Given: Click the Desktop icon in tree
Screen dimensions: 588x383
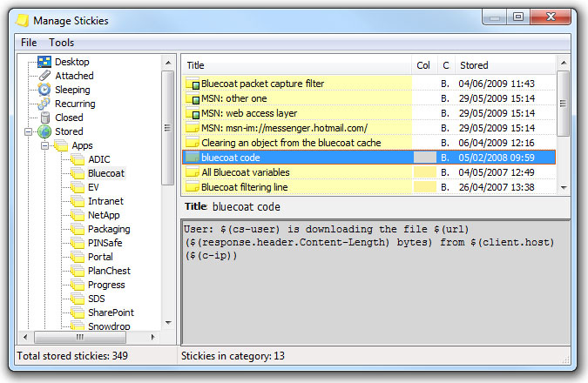Looking at the screenshot, I should (x=44, y=62).
